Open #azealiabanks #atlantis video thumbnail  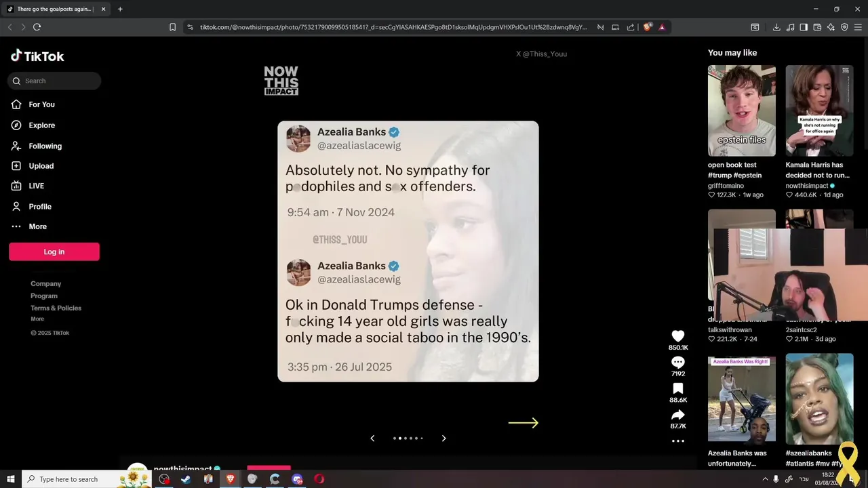click(x=819, y=399)
